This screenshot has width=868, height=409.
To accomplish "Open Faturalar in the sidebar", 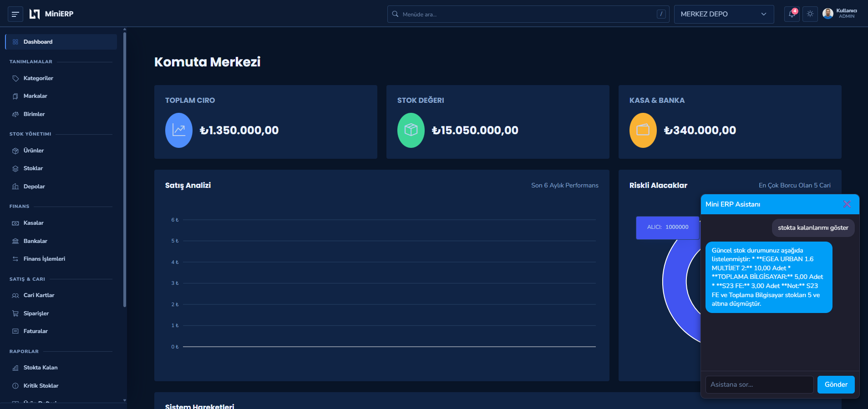I will (x=61, y=331).
